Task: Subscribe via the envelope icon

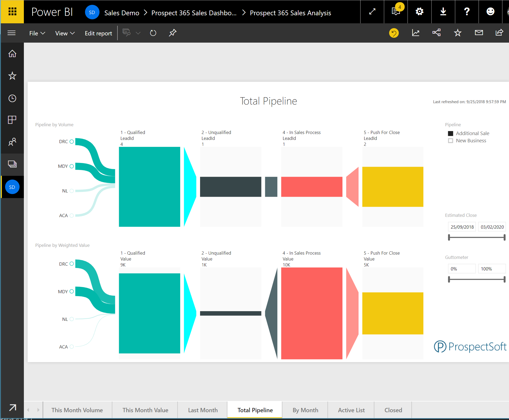Action: [479, 32]
